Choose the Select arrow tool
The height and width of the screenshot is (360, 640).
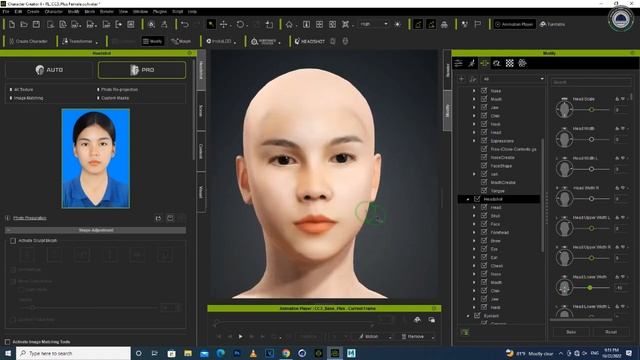coord(211,24)
